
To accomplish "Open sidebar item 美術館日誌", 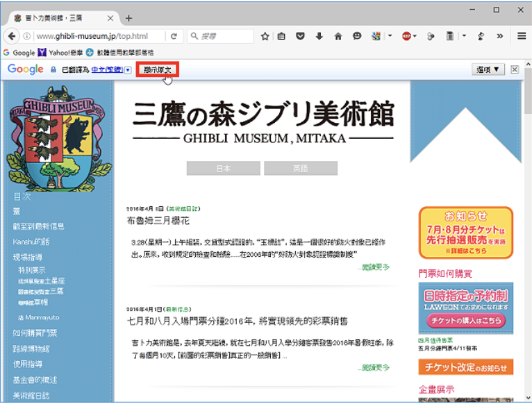I will [x=31, y=396].
